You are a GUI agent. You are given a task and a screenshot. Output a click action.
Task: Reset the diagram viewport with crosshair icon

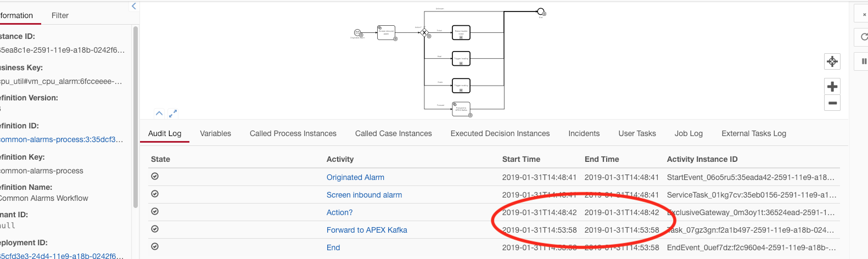[832, 61]
